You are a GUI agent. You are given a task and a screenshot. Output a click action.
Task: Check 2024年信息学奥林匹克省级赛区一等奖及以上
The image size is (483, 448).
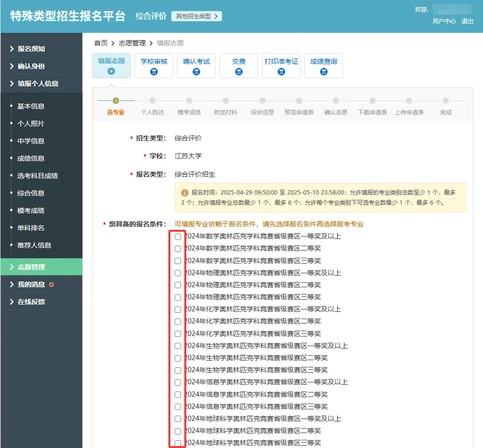pos(178,382)
